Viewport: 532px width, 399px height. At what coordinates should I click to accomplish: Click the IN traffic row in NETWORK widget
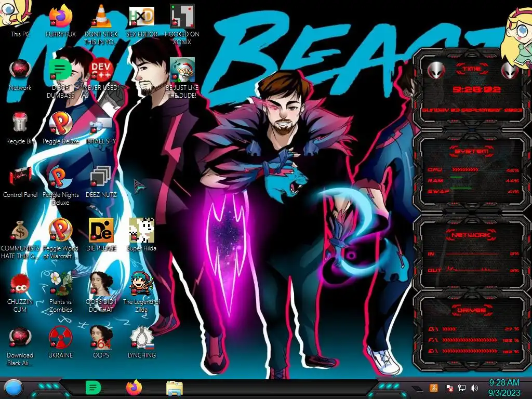click(x=474, y=254)
